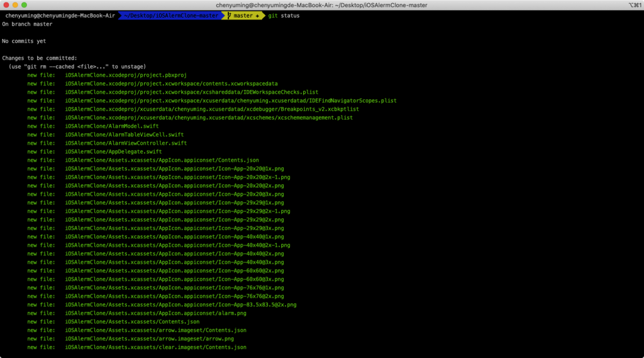The height and width of the screenshot is (358, 644).
Task: Click the 'Changes to be committed:' line
Action: 40,58
